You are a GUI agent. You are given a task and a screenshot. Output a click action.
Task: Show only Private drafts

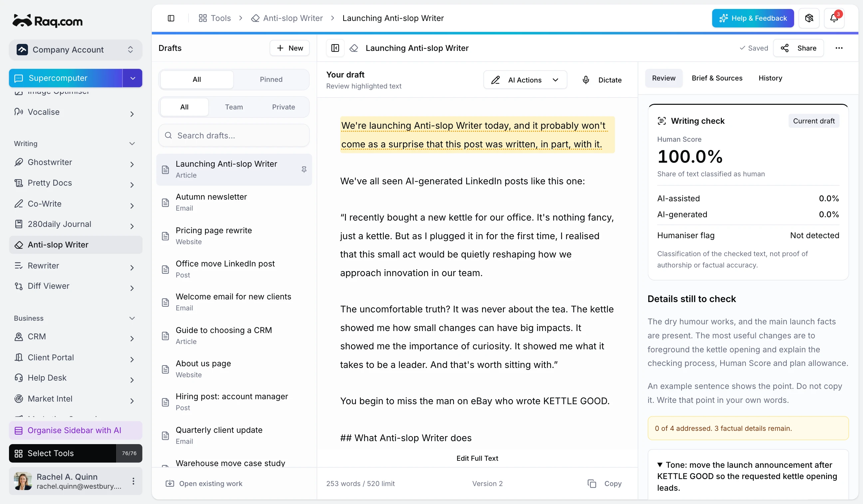(283, 107)
